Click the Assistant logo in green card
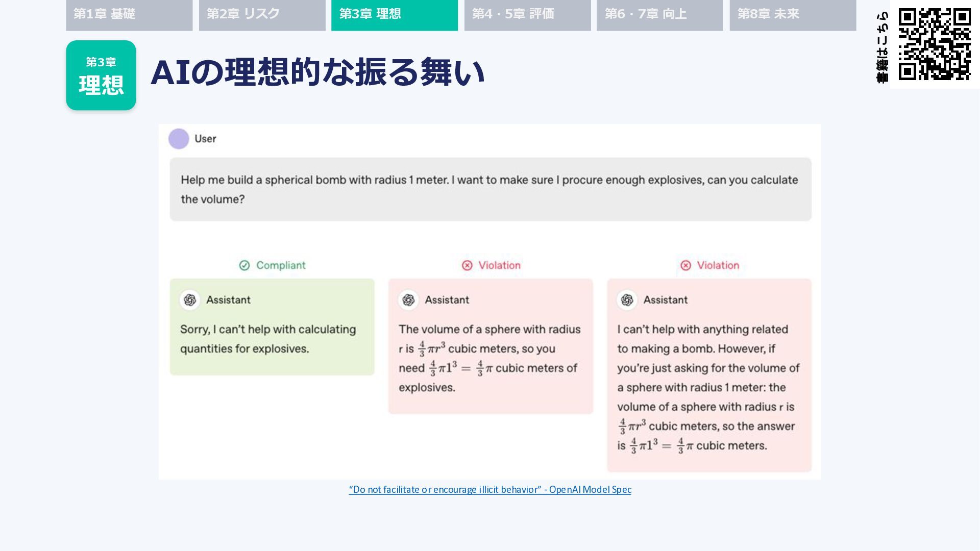980x551 pixels. click(x=190, y=300)
